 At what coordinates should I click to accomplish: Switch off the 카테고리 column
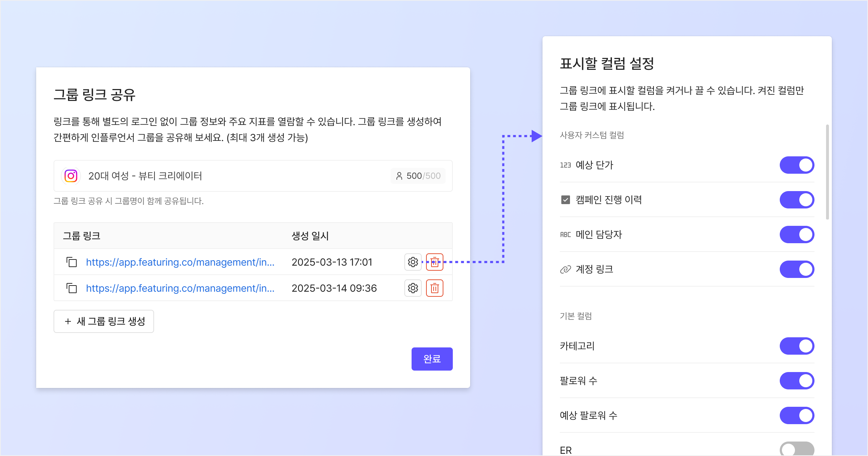click(x=796, y=346)
